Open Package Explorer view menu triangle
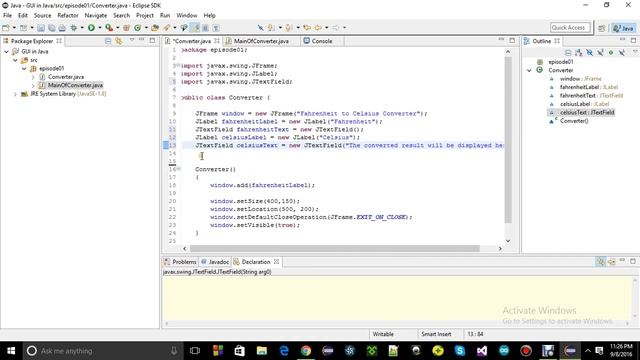 pos(132,40)
